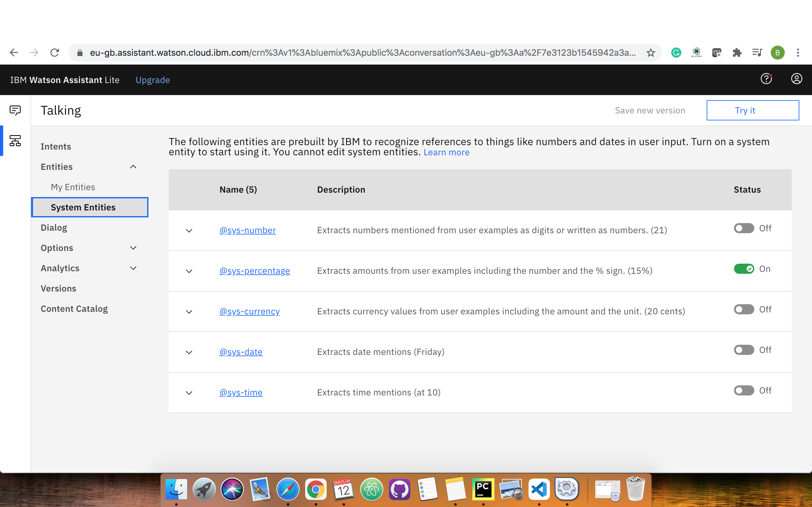Image resolution: width=812 pixels, height=507 pixels.
Task: Open the Grammarly extension icon
Action: click(676, 52)
